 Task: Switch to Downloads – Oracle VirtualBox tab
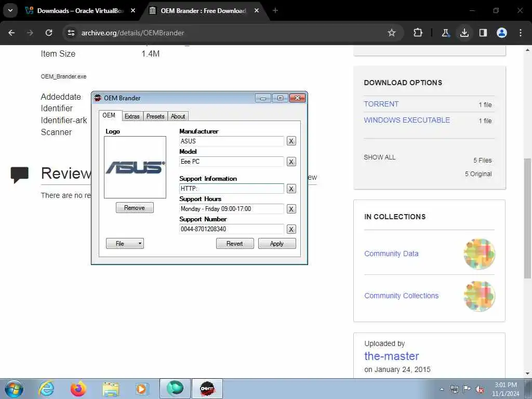click(75, 11)
